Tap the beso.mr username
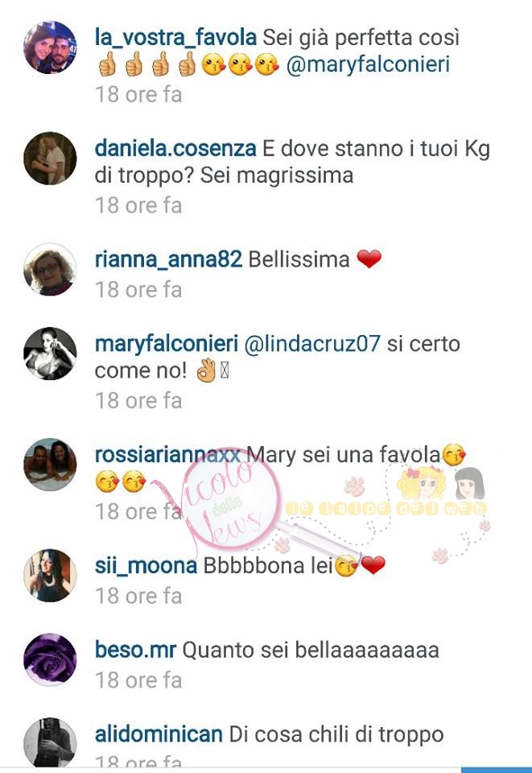532x773 pixels. [135, 651]
